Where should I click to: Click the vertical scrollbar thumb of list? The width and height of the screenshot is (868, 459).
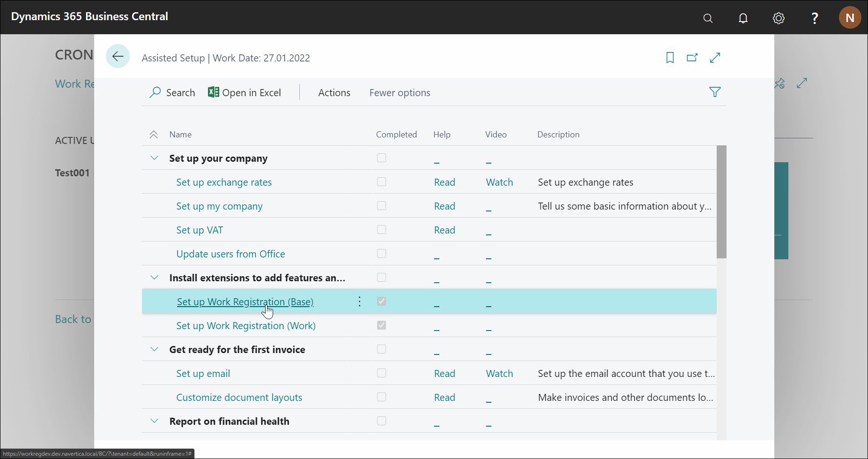(x=721, y=202)
